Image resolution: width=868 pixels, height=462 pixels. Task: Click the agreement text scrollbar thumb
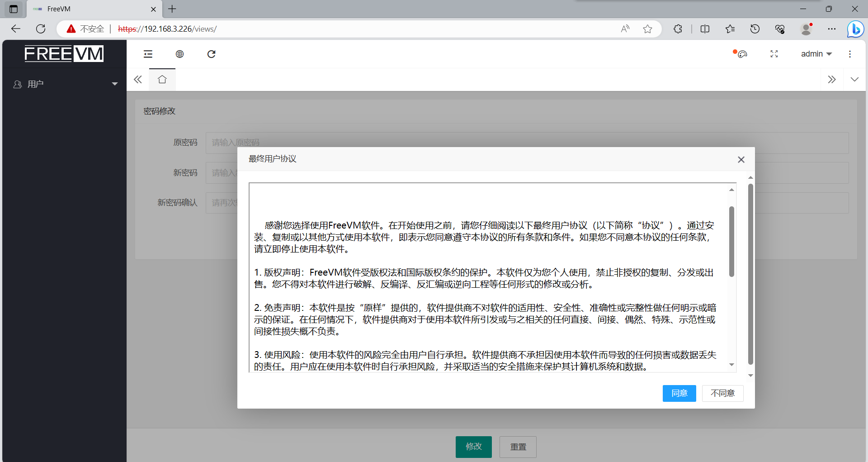point(731,241)
